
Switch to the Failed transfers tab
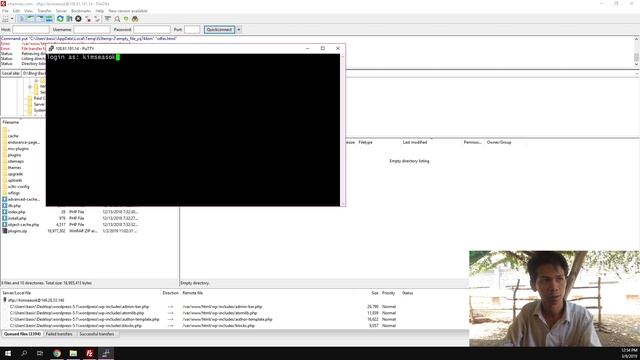(59, 334)
